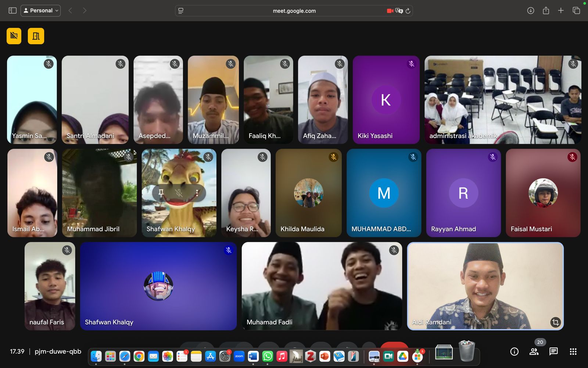Open framing options on Aldi Ramdani's tile
The height and width of the screenshot is (368, 588).
click(x=555, y=323)
